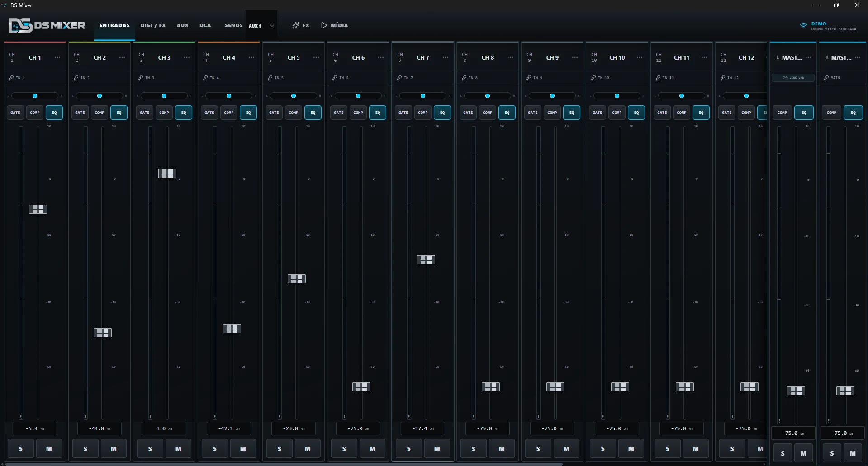Click the IN 3 input link icon

click(141, 78)
